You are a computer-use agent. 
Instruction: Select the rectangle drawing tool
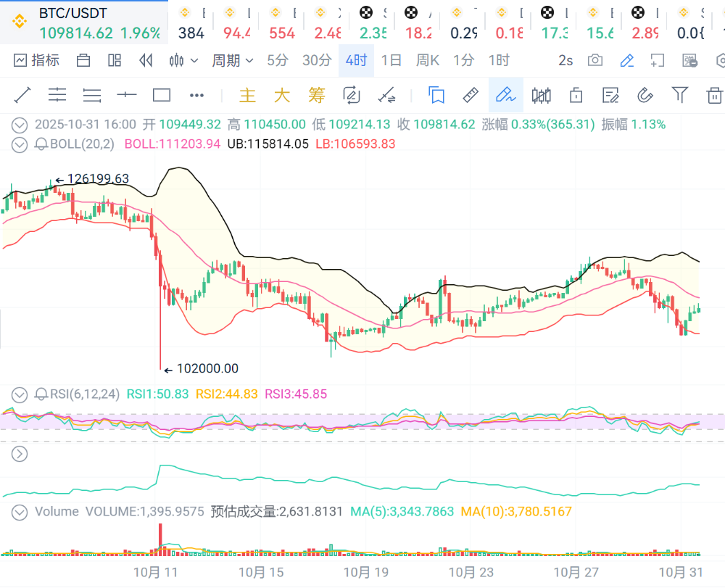(x=162, y=95)
